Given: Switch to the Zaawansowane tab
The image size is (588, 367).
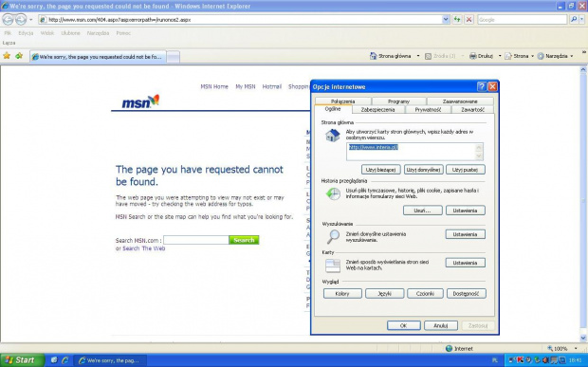Looking at the screenshot, I should click(460, 101).
